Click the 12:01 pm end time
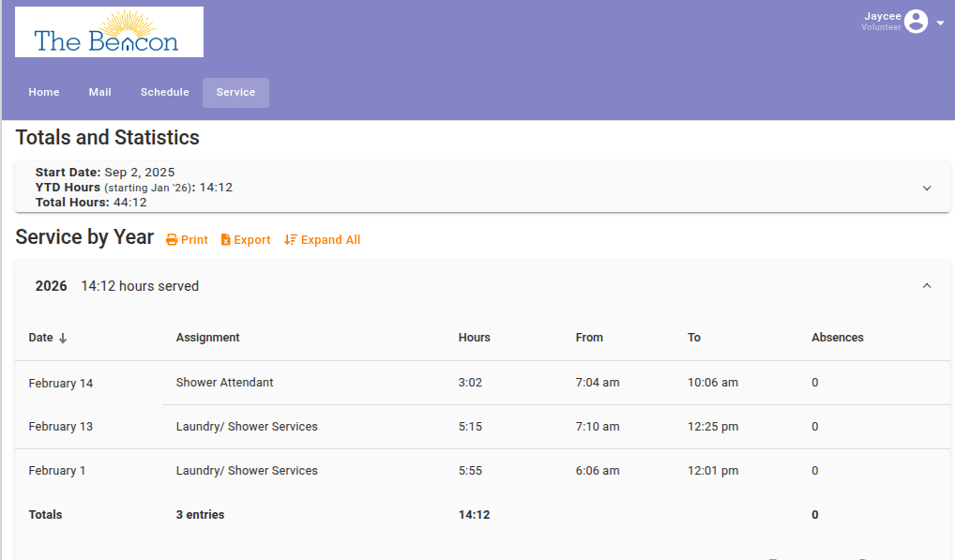The image size is (955, 560). pos(713,471)
